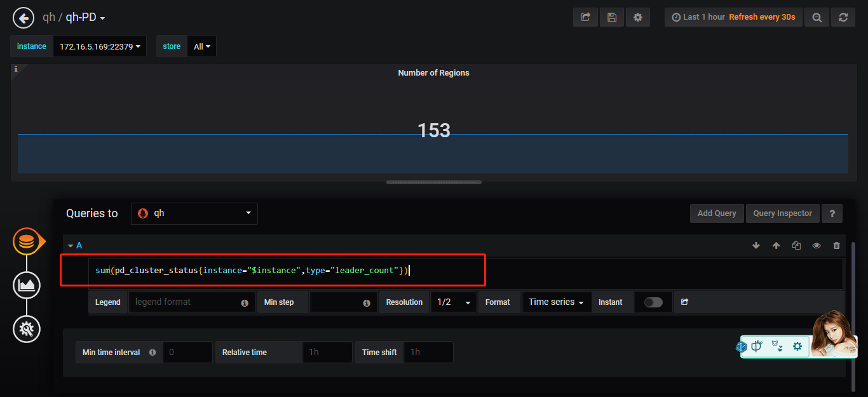The height and width of the screenshot is (397, 868).
Task: Click the legend info icon
Action: 245,303
